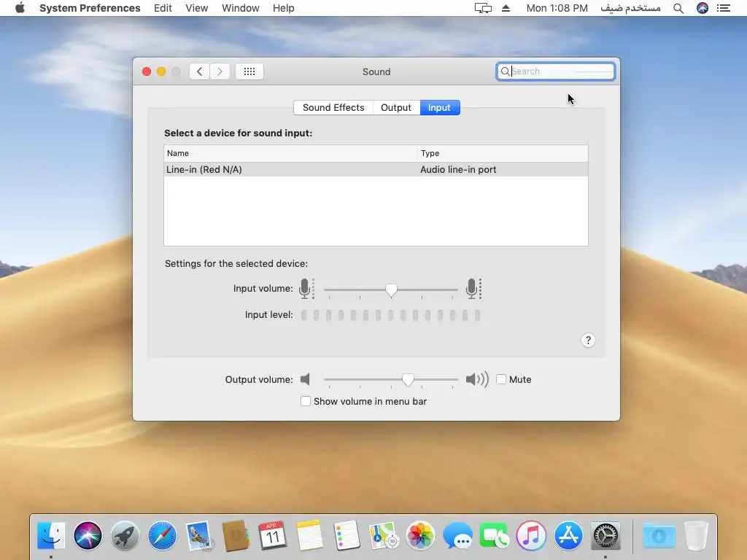Click the Input volume slider knob
Viewport: 747px width, 560px height.
point(391,289)
